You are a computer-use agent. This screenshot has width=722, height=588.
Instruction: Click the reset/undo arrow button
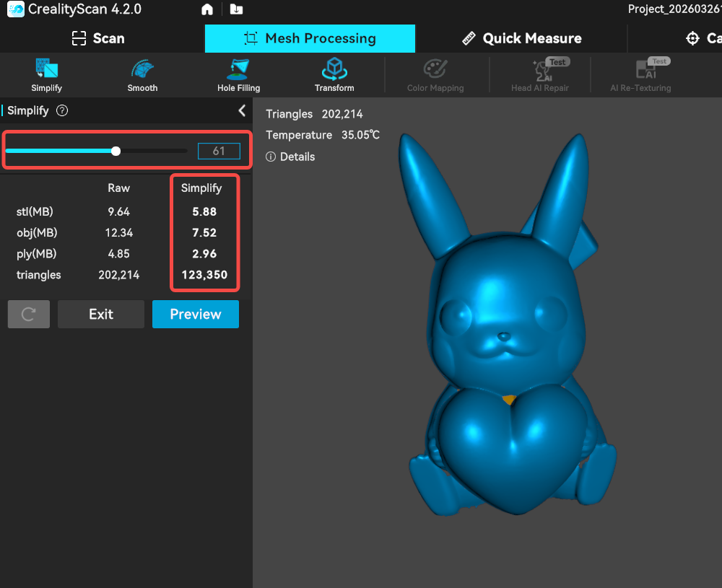29,315
